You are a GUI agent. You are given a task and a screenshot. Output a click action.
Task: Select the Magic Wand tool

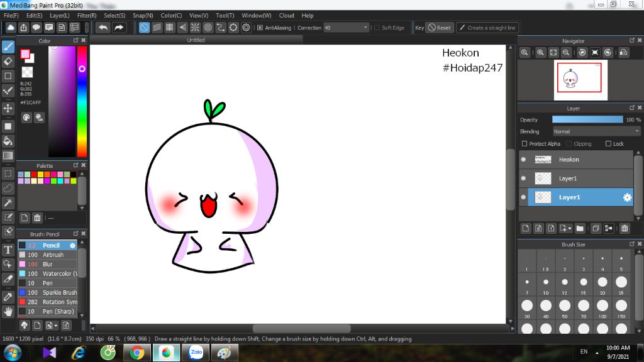pyautogui.click(x=8, y=203)
